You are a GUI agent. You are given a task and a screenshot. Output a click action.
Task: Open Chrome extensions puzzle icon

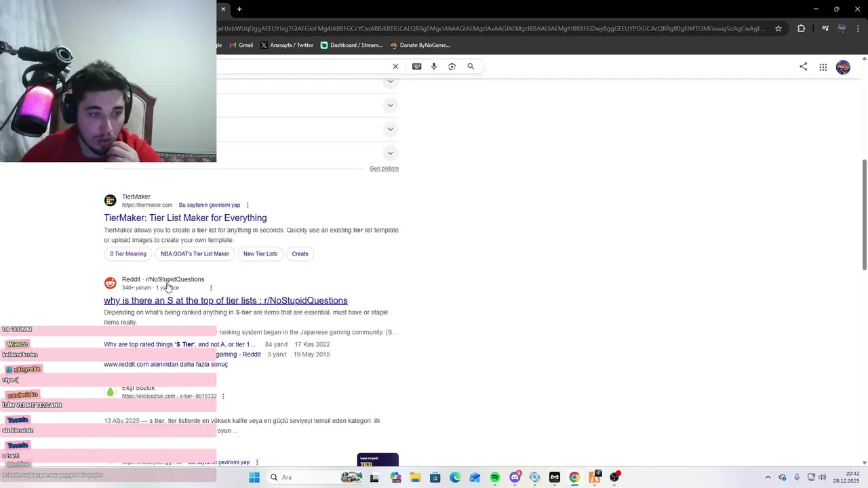(x=801, y=28)
